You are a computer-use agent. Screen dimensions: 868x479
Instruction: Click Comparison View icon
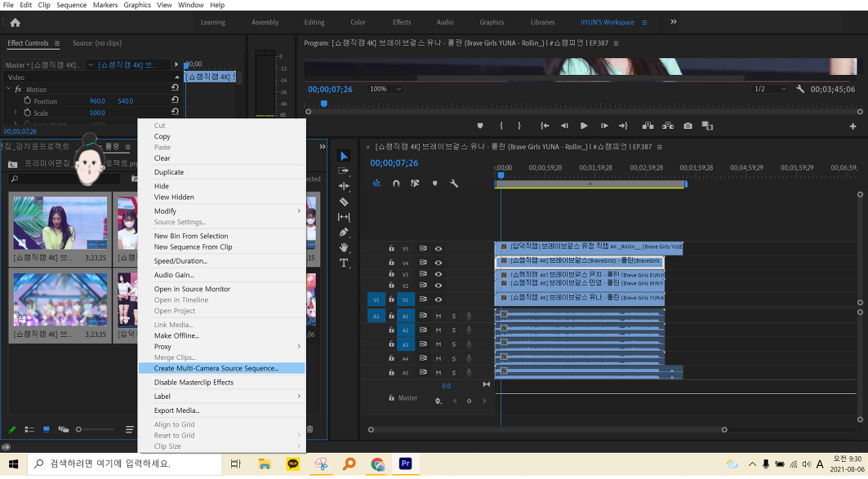pyautogui.click(x=707, y=126)
